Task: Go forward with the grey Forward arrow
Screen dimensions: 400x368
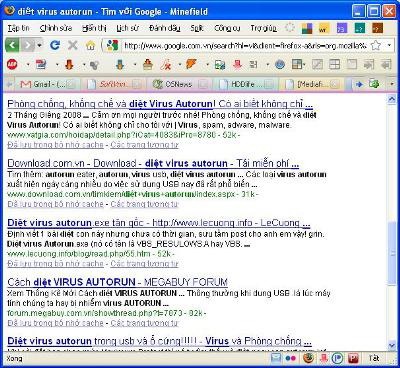Action: pyautogui.click(x=28, y=45)
